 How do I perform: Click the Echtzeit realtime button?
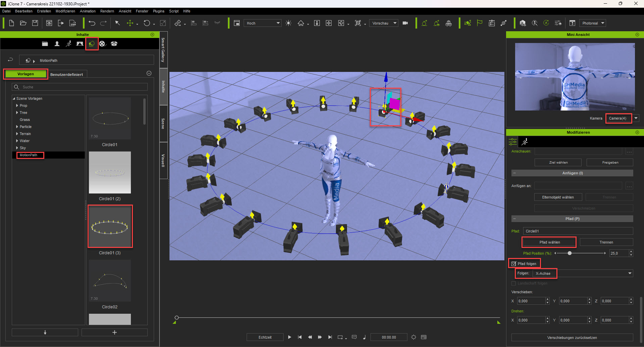265,337
